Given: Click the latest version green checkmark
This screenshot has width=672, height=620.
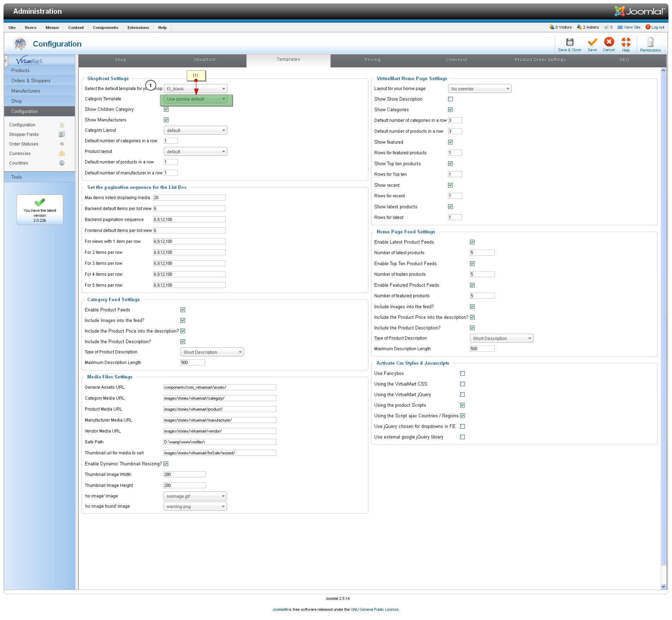Looking at the screenshot, I should [40, 202].
